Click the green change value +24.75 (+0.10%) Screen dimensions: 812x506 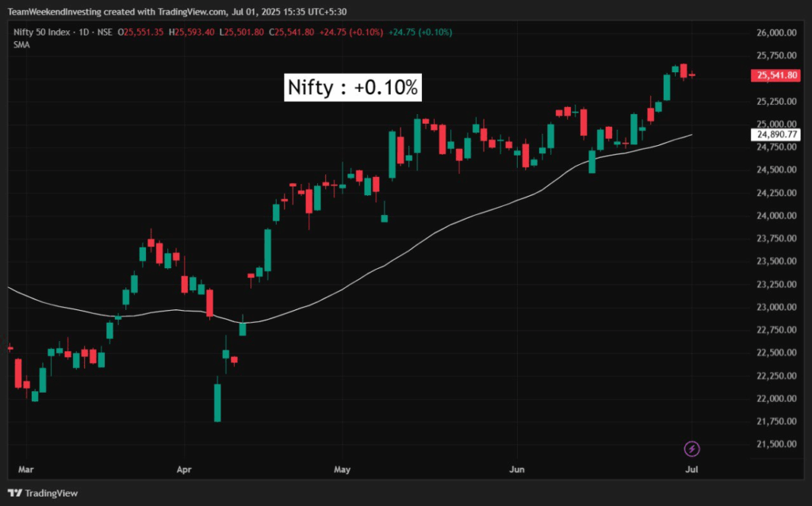[420, 32]
